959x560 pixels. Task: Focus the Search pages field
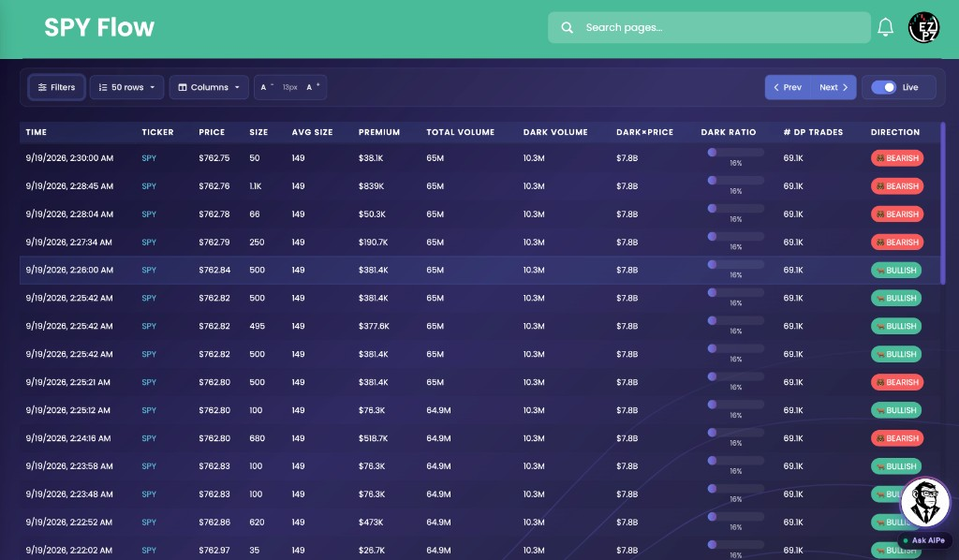710,27
